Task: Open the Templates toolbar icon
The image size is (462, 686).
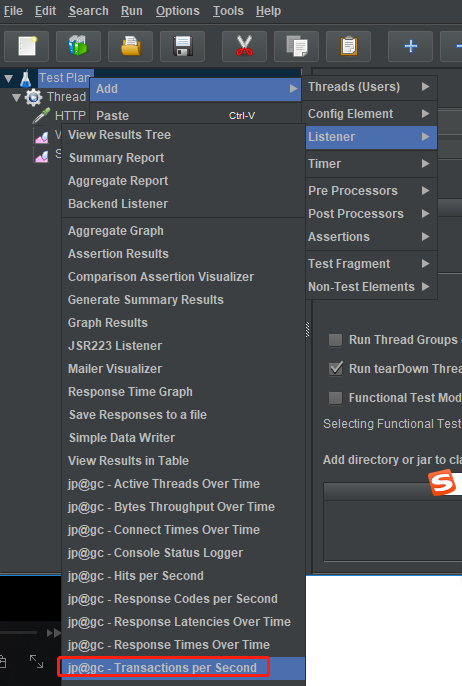Action: (78, 46)
